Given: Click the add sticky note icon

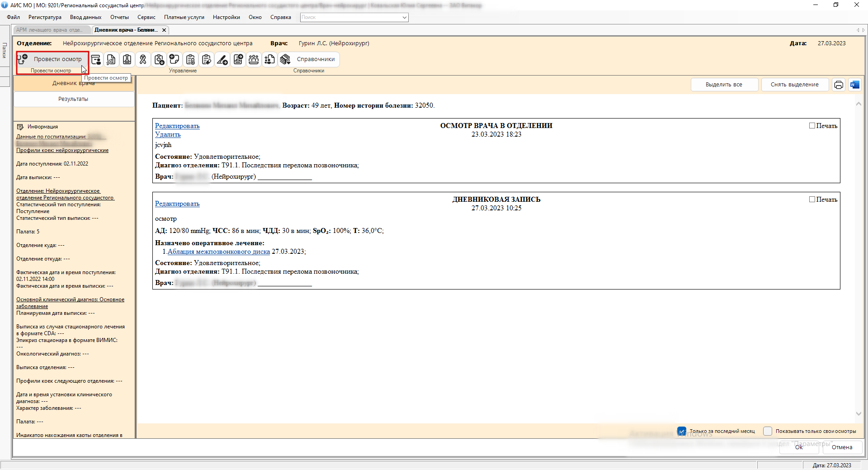Looking at the screenshot, I should pyautogui.click(x=175, y=59).
